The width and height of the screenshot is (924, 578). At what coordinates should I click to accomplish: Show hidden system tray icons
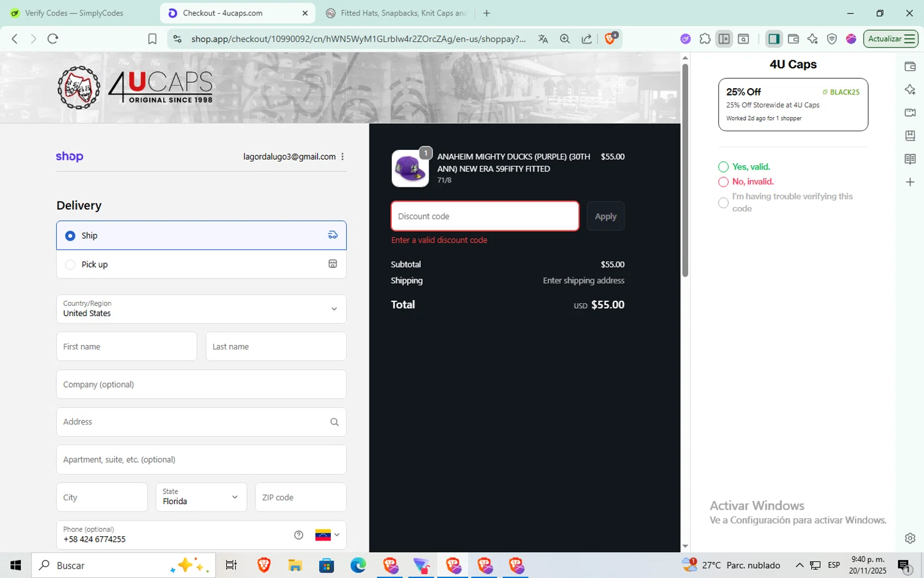(x=799, y=565)
